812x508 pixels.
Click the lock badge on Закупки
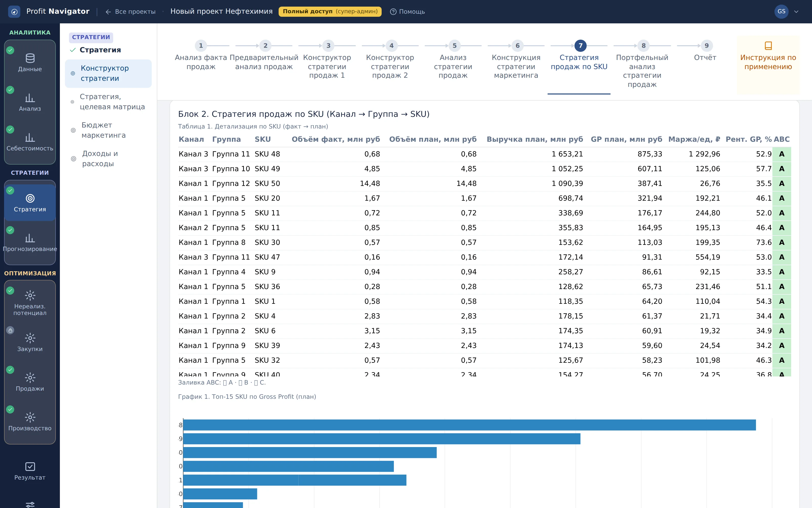point(10,330)
